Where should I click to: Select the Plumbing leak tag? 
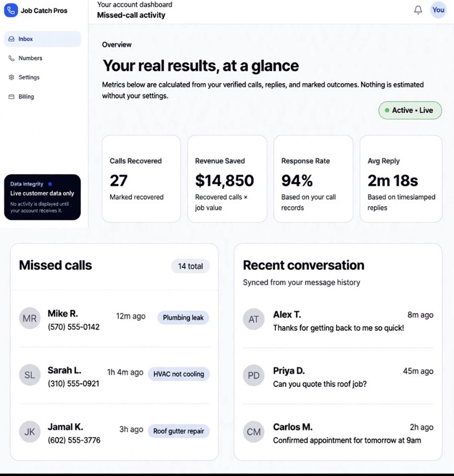183,318
